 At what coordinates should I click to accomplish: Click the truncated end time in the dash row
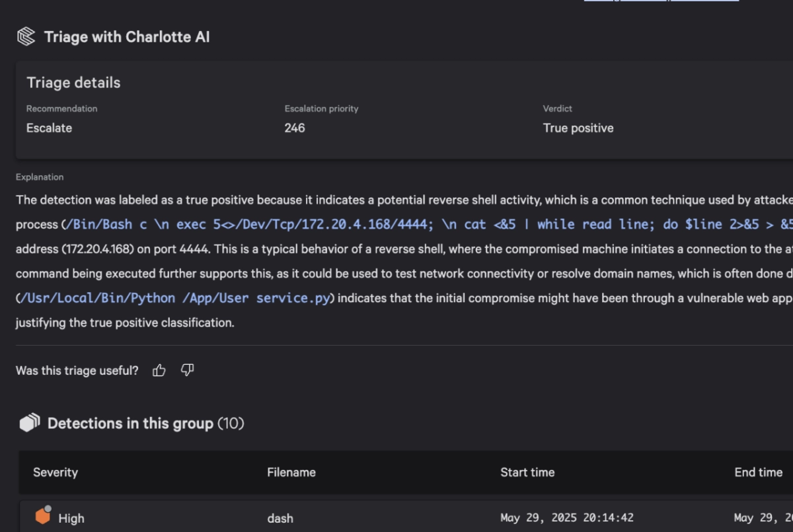coord(763,518)
